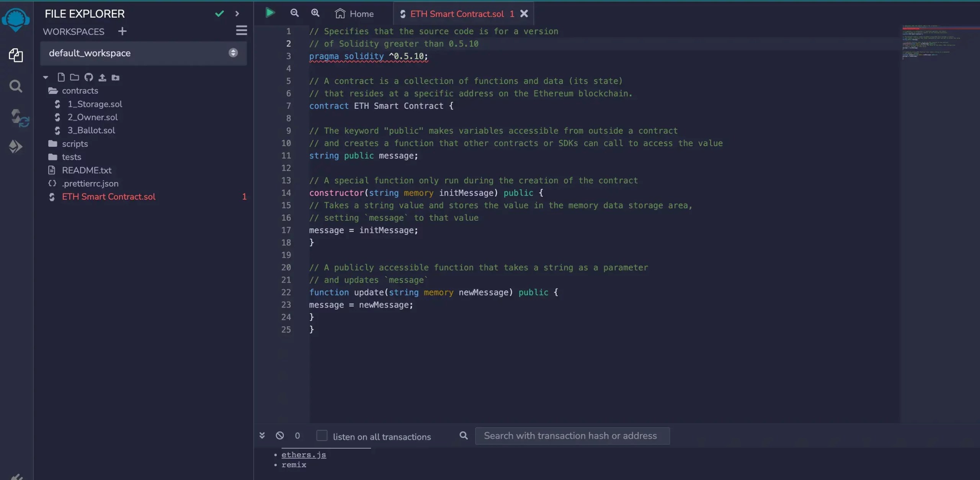Open the ethers.js link in the terminal
The height and width of the screenshot is (480, 980).
click(304, 454)
